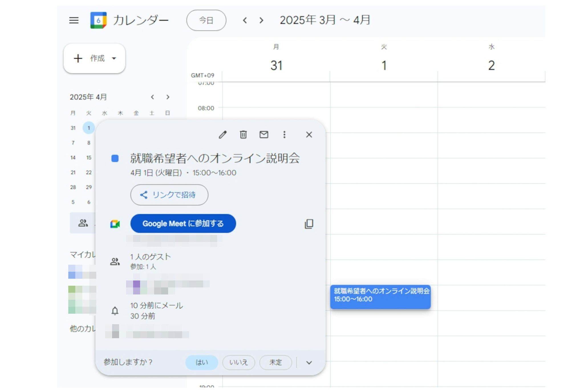Screen dimensions: 584x392
Task: Click the blue event color square
Action: (x=115, y=158)
